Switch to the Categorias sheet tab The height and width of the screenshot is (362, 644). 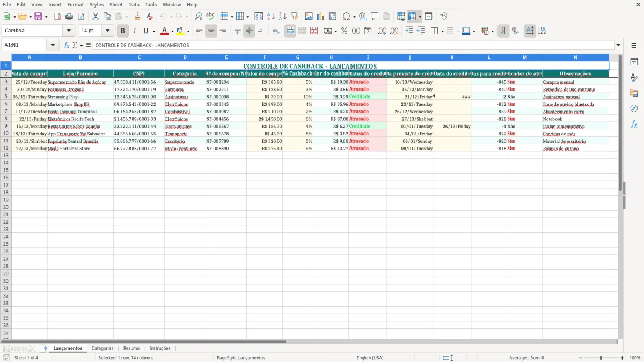pos(103,349)
